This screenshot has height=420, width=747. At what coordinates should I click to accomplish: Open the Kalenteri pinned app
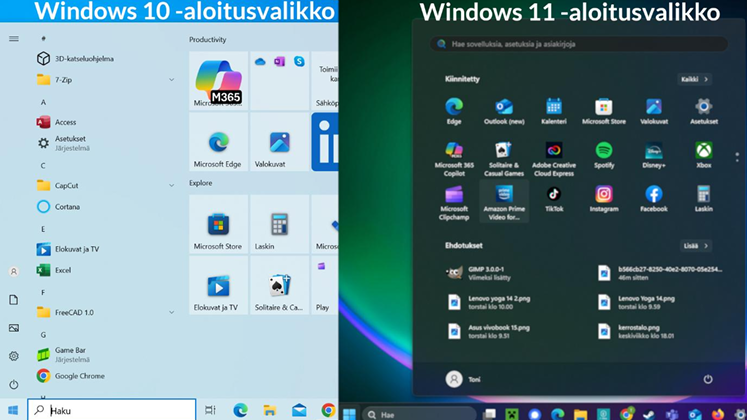[x=554, y=111]
